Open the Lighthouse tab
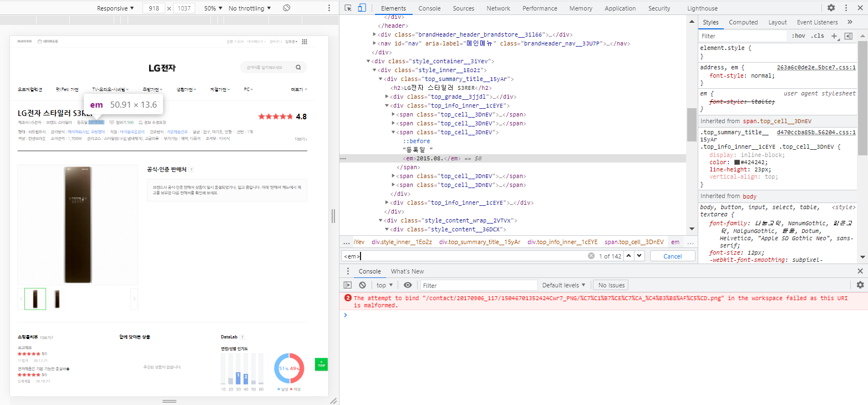 pyautogui.click(x=702, y=8)
